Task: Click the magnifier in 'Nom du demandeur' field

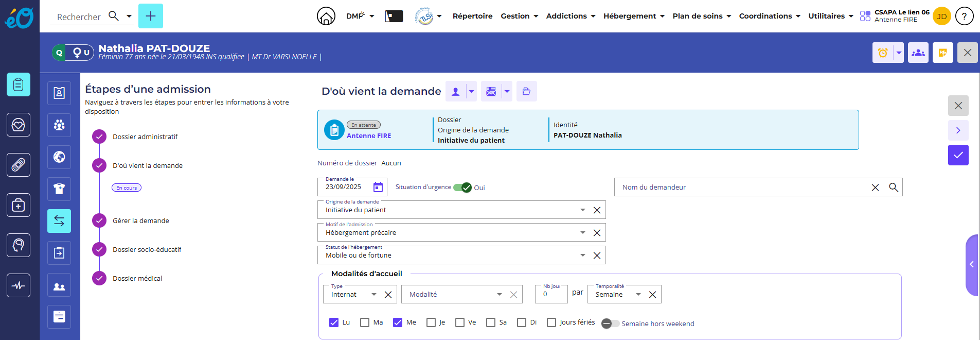Action: 894,188
